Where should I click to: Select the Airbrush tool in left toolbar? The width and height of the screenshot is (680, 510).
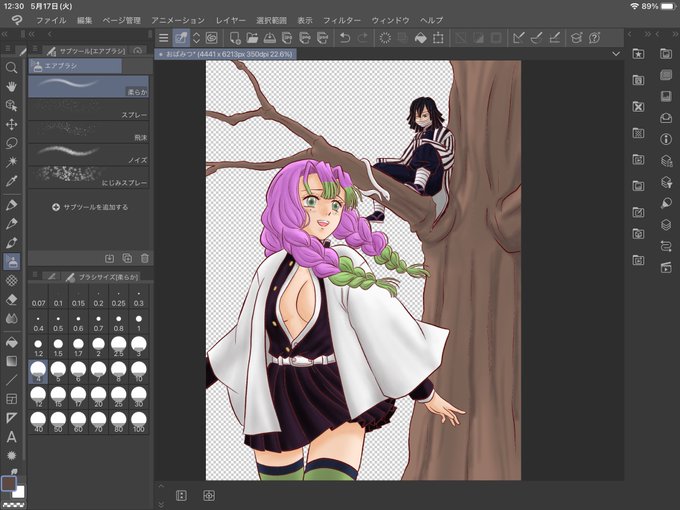12,262
